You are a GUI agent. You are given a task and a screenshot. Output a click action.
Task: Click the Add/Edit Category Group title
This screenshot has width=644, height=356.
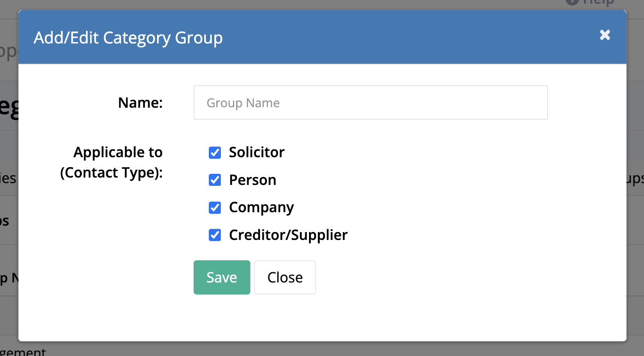pyautogui.click(x=128, y=37)
